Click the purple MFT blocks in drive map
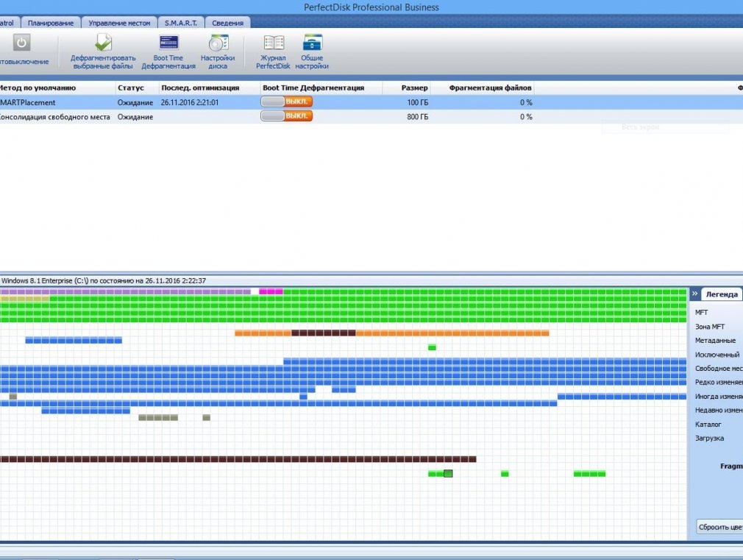Viewport: 743px width, 560px height. point(125,291)
